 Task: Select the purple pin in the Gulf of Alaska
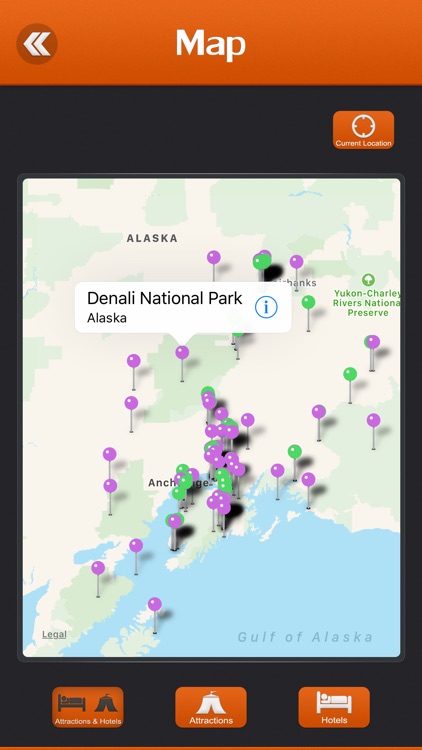(155, 604)
